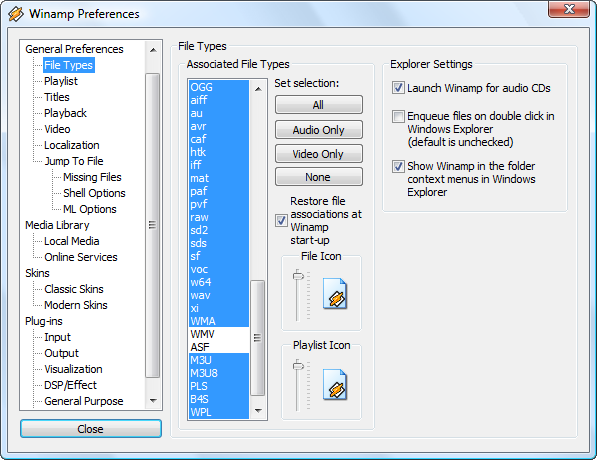Open General Purpose plug-ins page
This screenshot has width=597, height=460.
point(84,401)
